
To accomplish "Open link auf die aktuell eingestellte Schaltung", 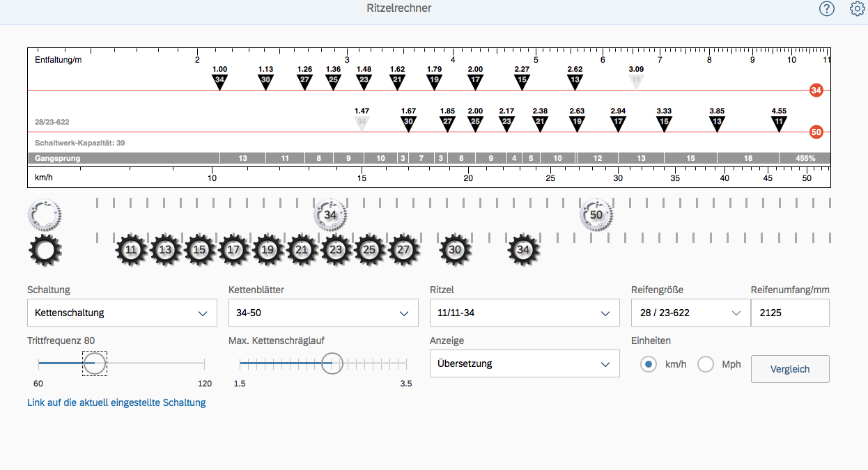I will point(116,402).
